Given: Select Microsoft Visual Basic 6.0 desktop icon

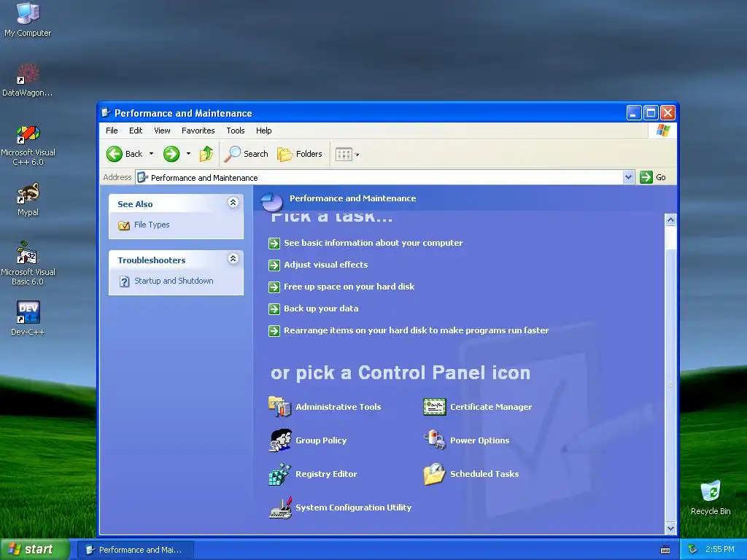Looking at the screenshot, I should pos(28,264).
